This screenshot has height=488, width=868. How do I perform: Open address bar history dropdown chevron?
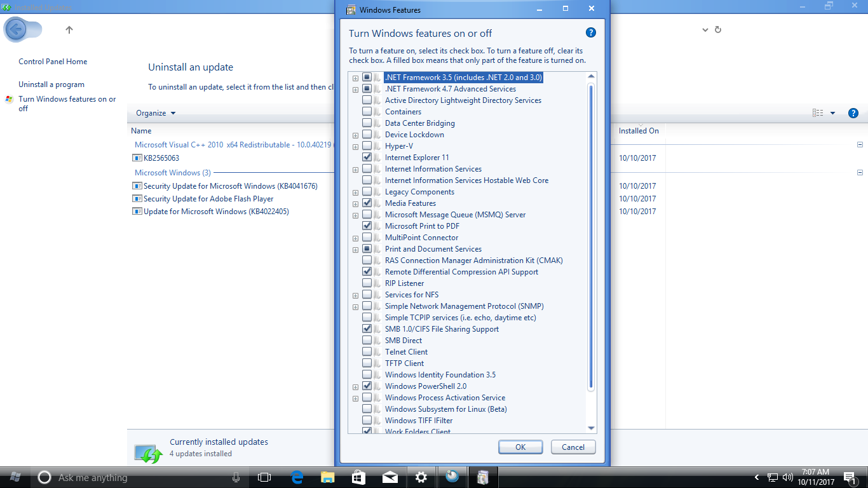point(705,30)
